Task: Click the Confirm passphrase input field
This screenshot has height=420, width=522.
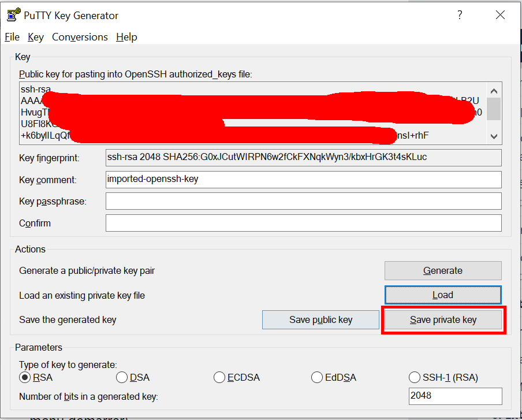Action: point(304,223)
